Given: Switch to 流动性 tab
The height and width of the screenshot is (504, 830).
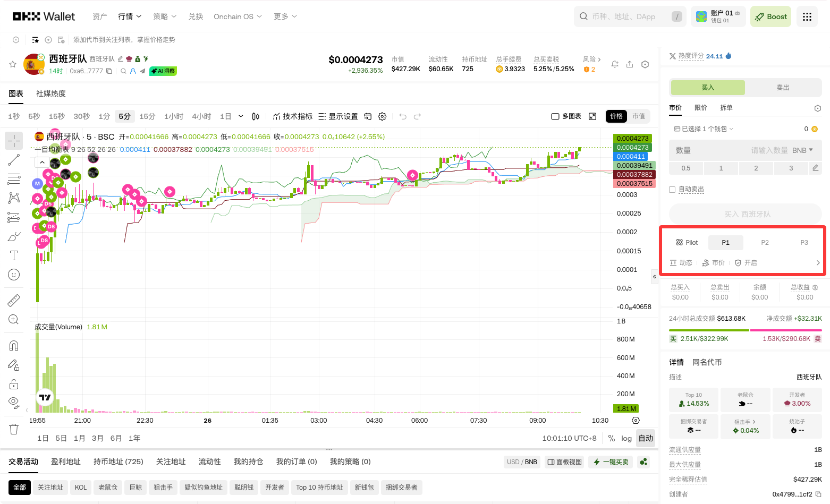Looking at the screenshot, I should pos(210,462).
